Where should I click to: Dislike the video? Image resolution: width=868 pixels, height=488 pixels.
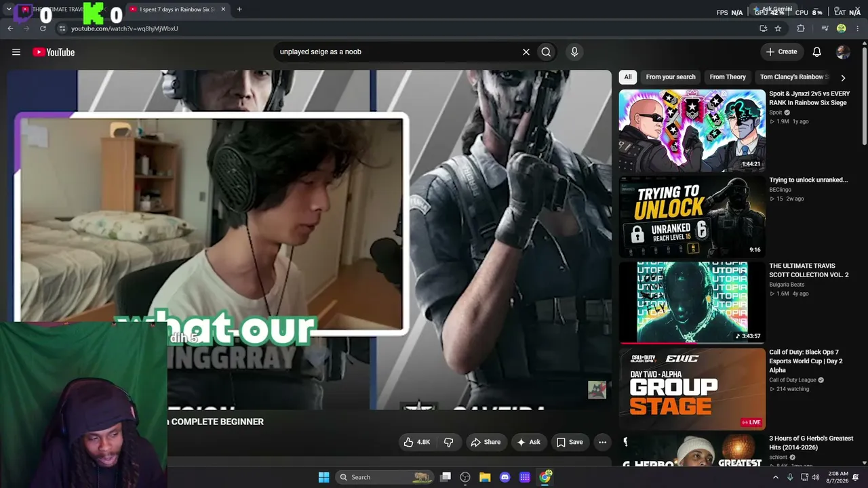click(x=449, y=442)
